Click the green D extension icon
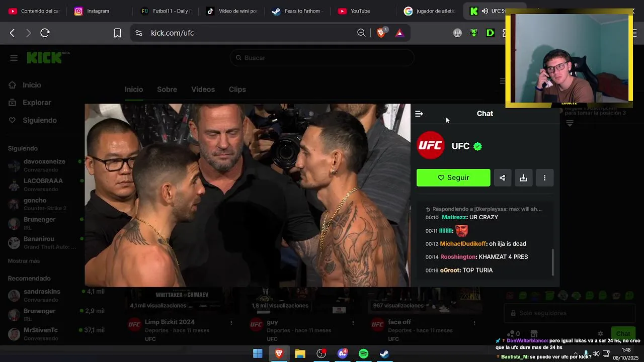The image size is (644, 362). pos(490,33)
